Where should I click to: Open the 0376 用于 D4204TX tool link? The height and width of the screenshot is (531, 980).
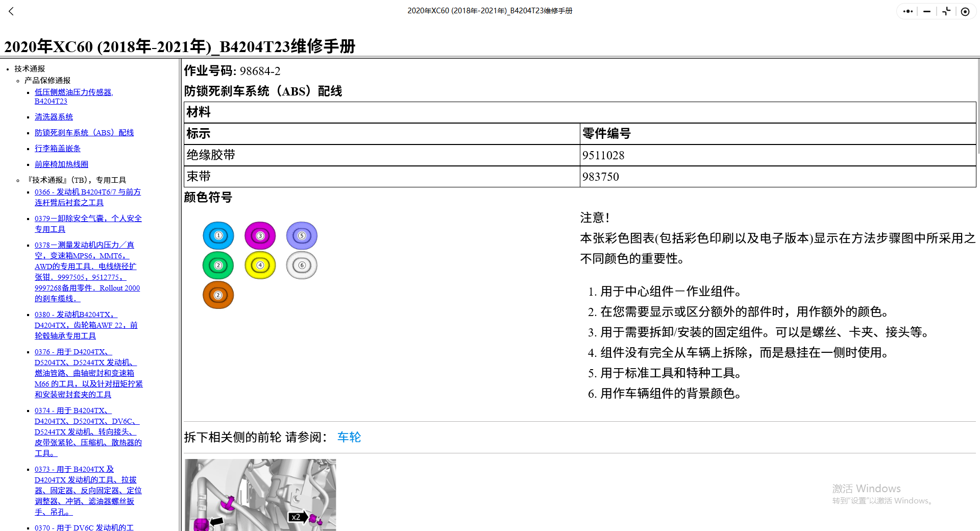[x=89, y=373]
